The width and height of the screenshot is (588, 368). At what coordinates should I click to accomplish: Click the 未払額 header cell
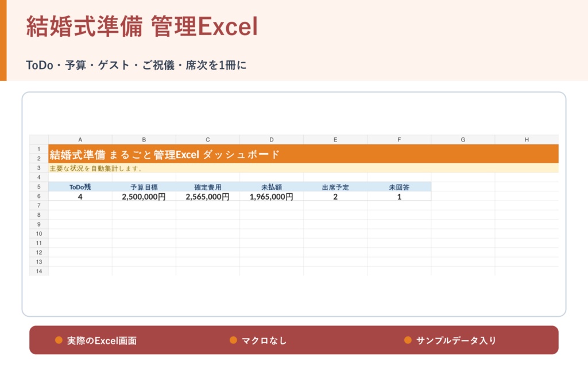coord(272,187)
